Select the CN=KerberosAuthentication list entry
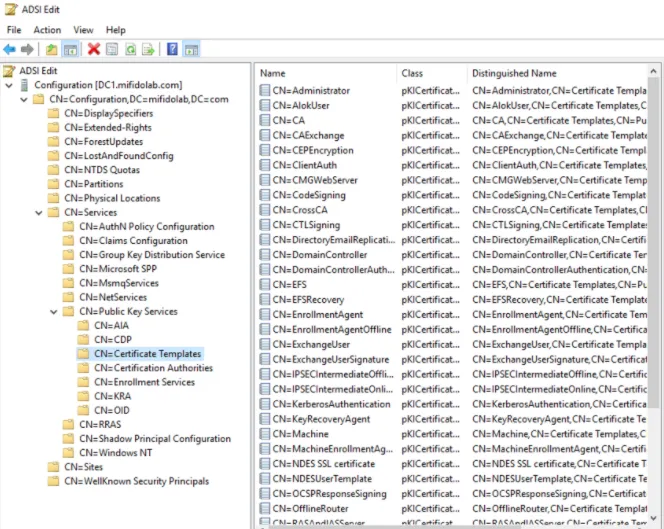Image resolution: width=664 pixels, height=529 pixels. pyautogui.click(x=331, y=404)
